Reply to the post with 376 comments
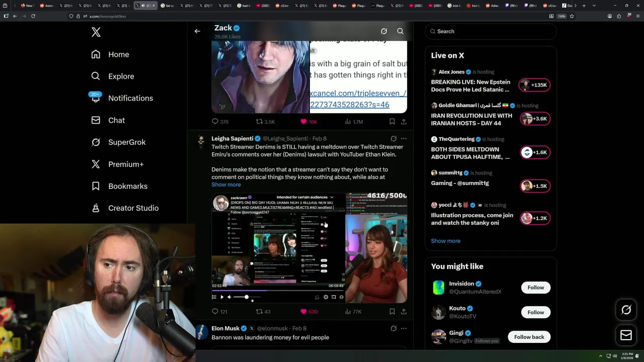Screen dimensions: 644x362 coord(220,122)
